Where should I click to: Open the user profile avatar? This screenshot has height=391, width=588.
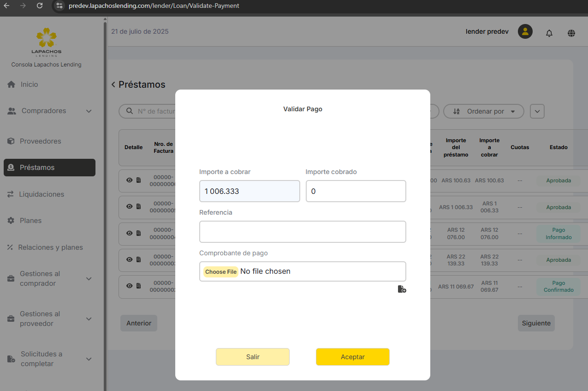pyautogui.click(x=525, y=32)
